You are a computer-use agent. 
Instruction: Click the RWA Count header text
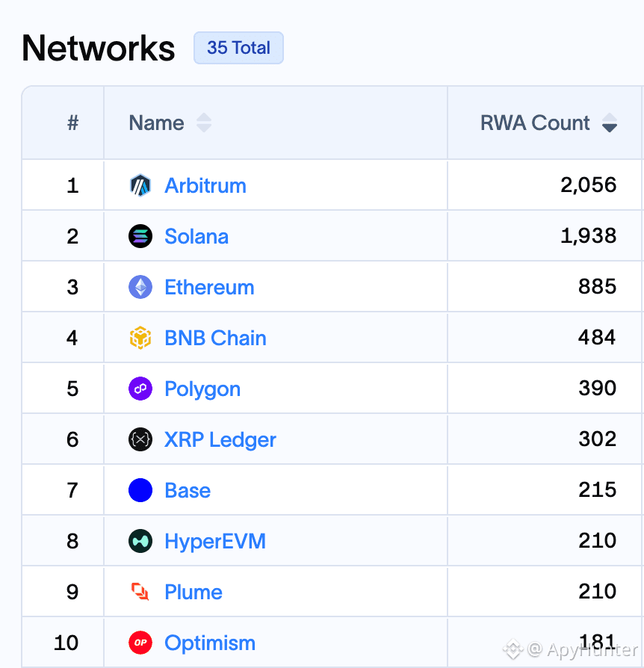click(x=535, y=123)
